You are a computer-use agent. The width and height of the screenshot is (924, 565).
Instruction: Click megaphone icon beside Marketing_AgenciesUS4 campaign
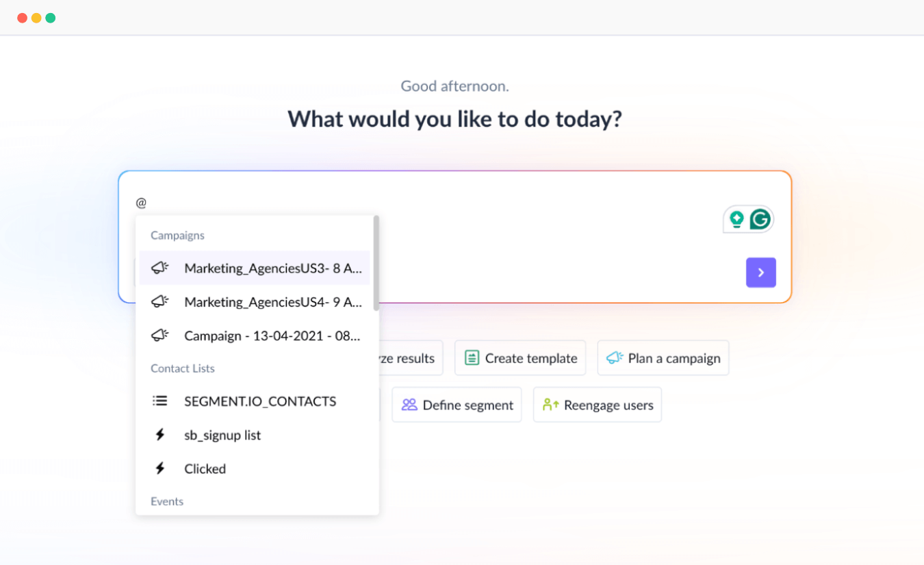click(160, 301)
